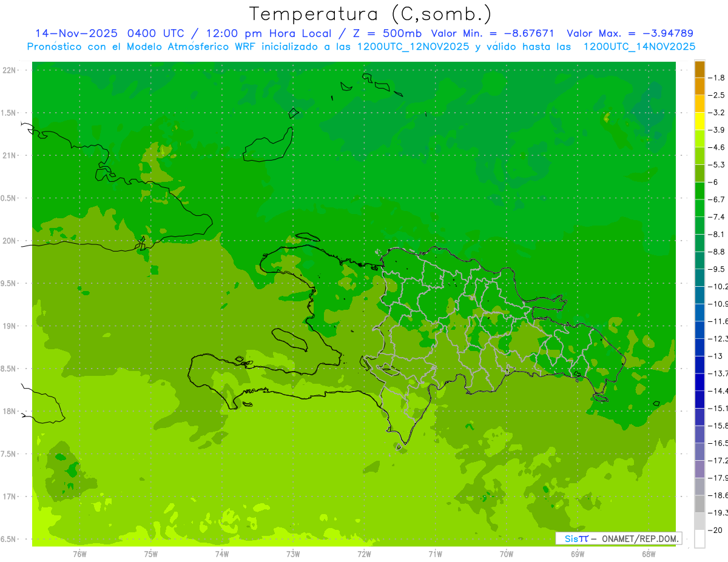Pick the orange swatch between -1.8 and -2.5
This screenshot has height=562, width=728.
(x=699, y=87)
